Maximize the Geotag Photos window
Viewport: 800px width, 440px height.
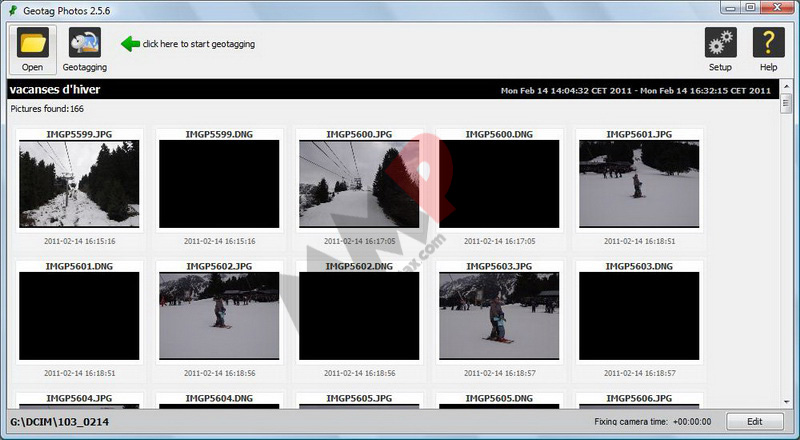click(x=751, y=7)
